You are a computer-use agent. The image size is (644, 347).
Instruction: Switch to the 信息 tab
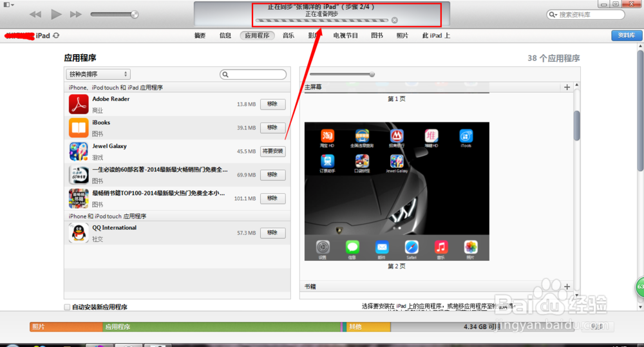click(225, 35)
